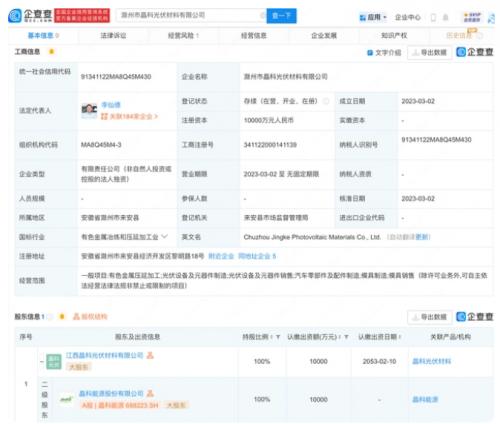The image size is (500, 424).
Task: Click the mobile phone icon in header
Action: [433, 17]
